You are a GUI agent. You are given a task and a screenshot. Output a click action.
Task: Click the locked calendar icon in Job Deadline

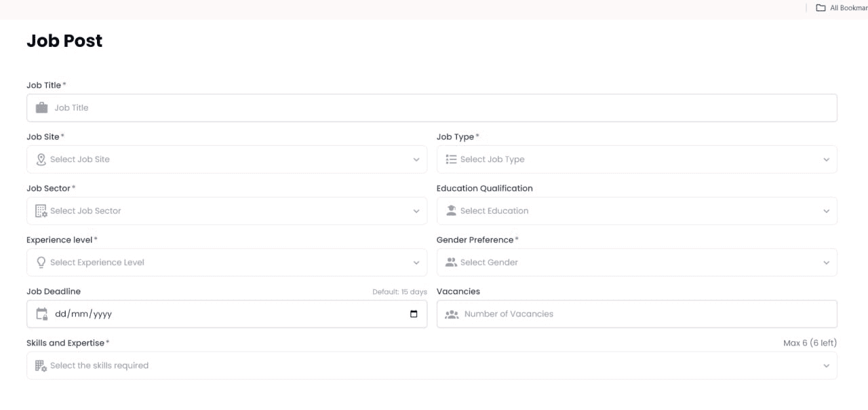42,314
